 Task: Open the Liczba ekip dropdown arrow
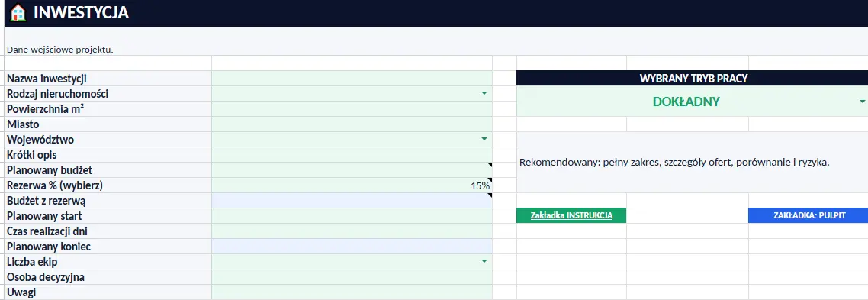click(484, 261)
